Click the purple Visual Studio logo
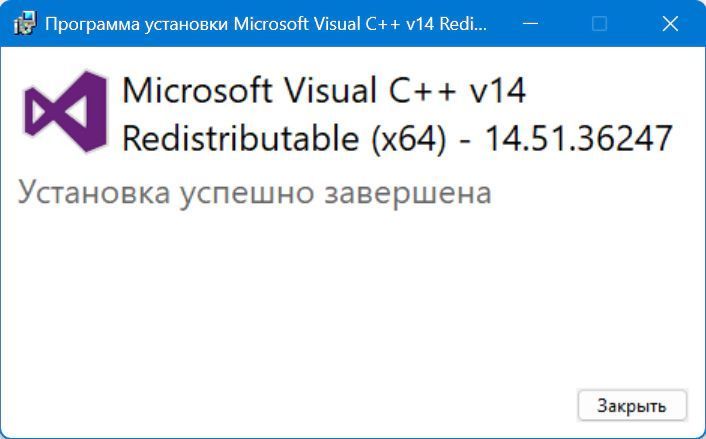Viewport: 706px width, 439px height. [x=65, y=111]
